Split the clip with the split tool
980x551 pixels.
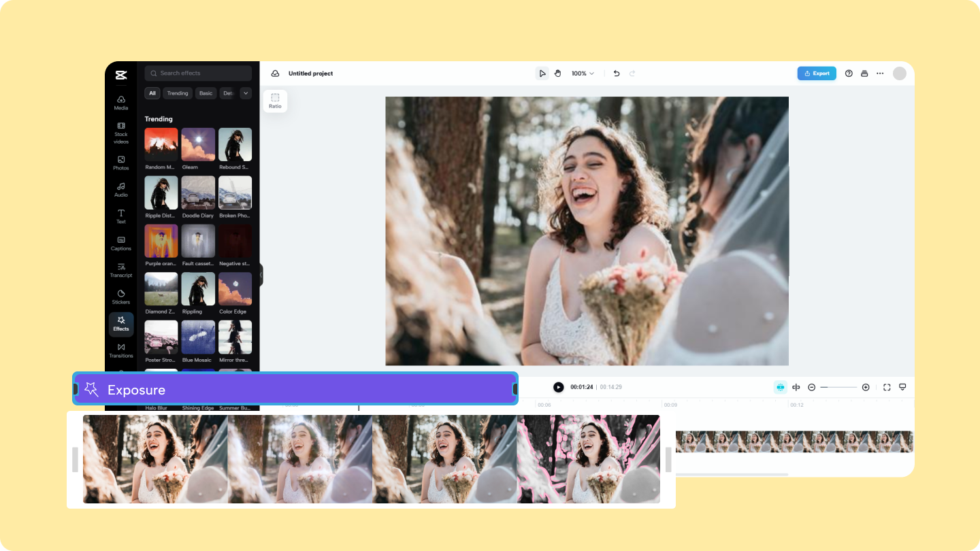click(x=796, y=386)
